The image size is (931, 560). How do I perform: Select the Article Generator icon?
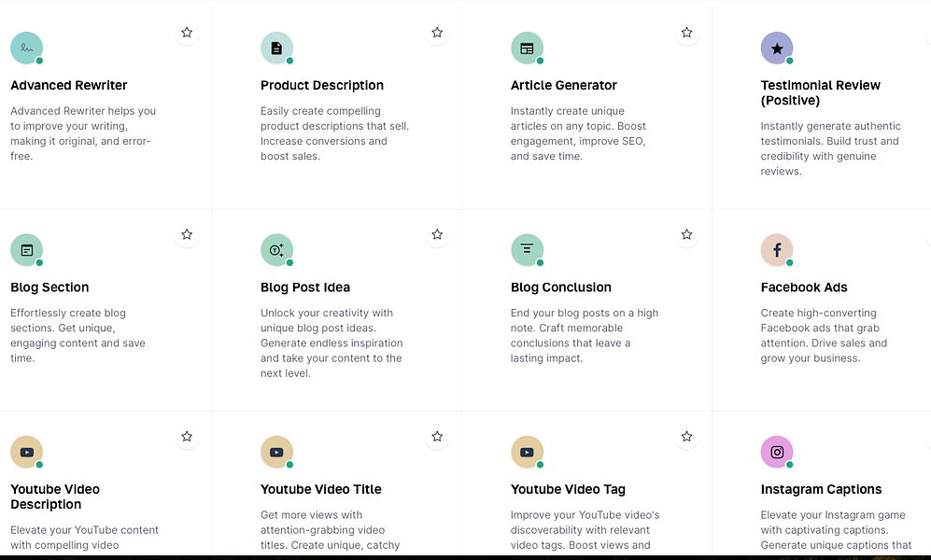point(528,48)
